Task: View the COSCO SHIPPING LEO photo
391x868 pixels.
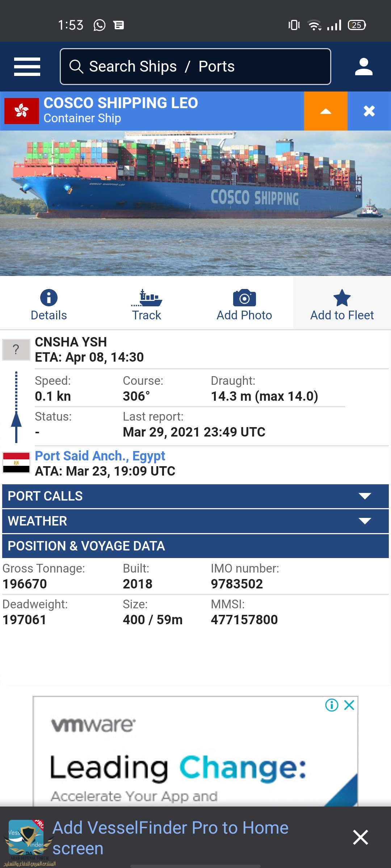Action: [x=195, y=203]
